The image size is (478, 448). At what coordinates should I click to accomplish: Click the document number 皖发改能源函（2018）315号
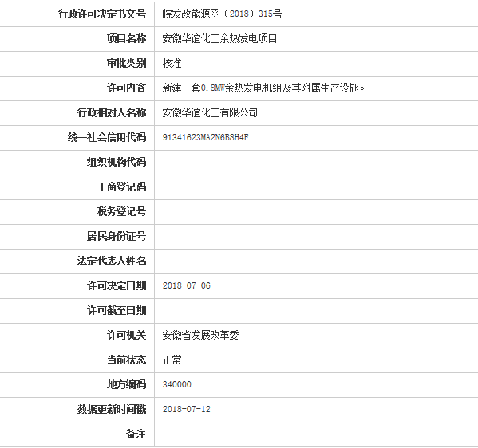(222, 14)
